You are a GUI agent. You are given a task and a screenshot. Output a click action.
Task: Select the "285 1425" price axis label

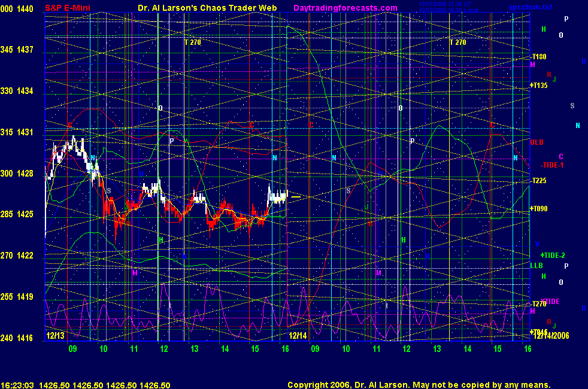[x=17, y=214]
